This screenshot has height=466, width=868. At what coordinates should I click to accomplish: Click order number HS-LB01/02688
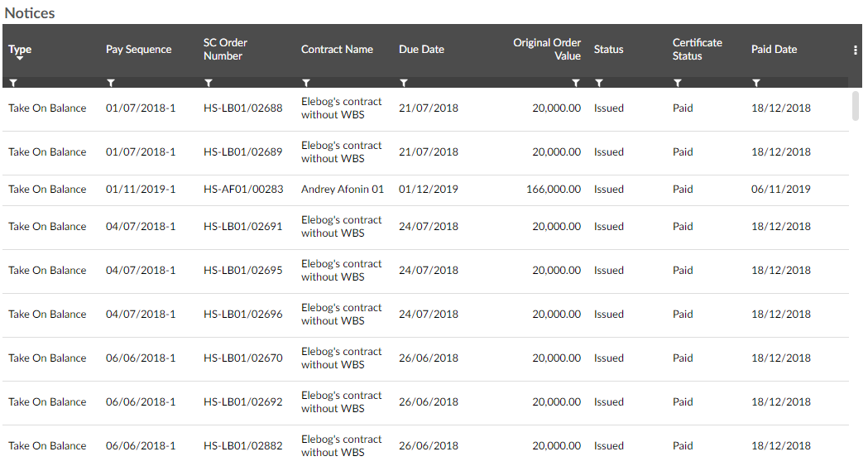tap(243, 108)
